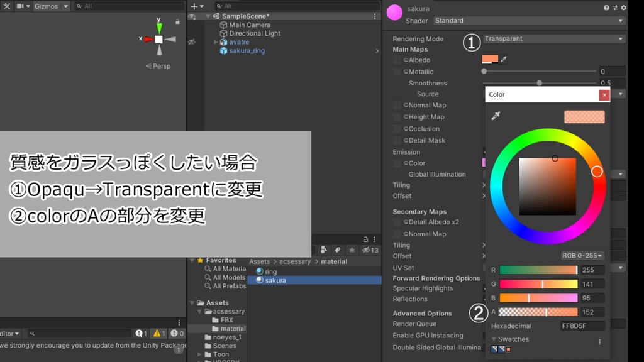Save search favorite star icon
The image size is (644, 362).
(x=352, y=250)
